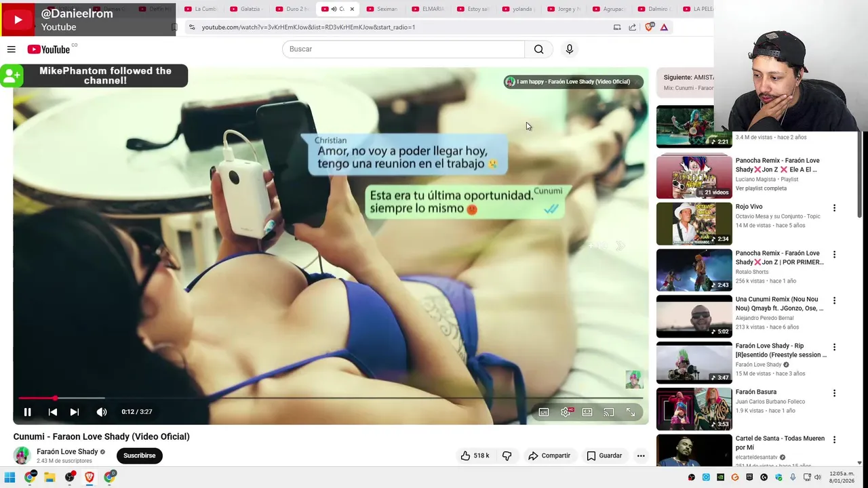Open OBS Studio taskbar icon
Viewport: 868px width, 488px height.
69,477
